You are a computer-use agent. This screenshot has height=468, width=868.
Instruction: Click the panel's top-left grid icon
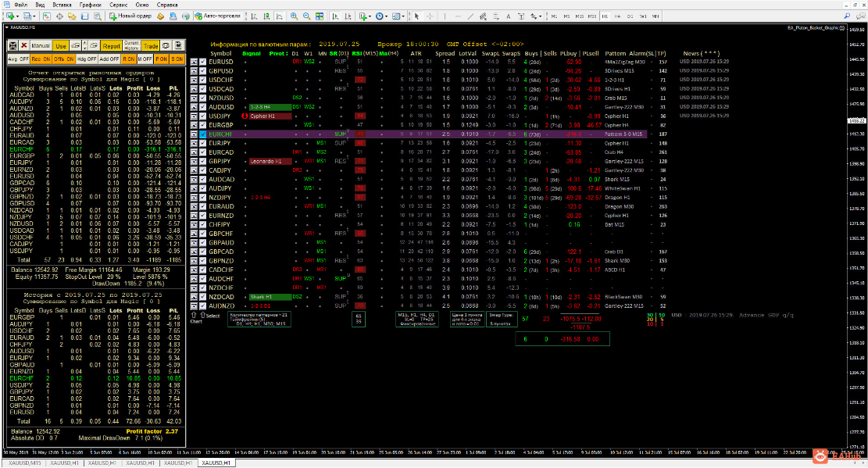pyautogui.click(x=13, y=45)
